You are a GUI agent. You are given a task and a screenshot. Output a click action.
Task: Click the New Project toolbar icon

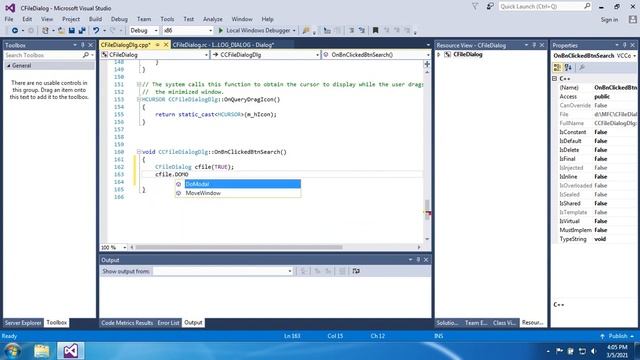[45, 31]
